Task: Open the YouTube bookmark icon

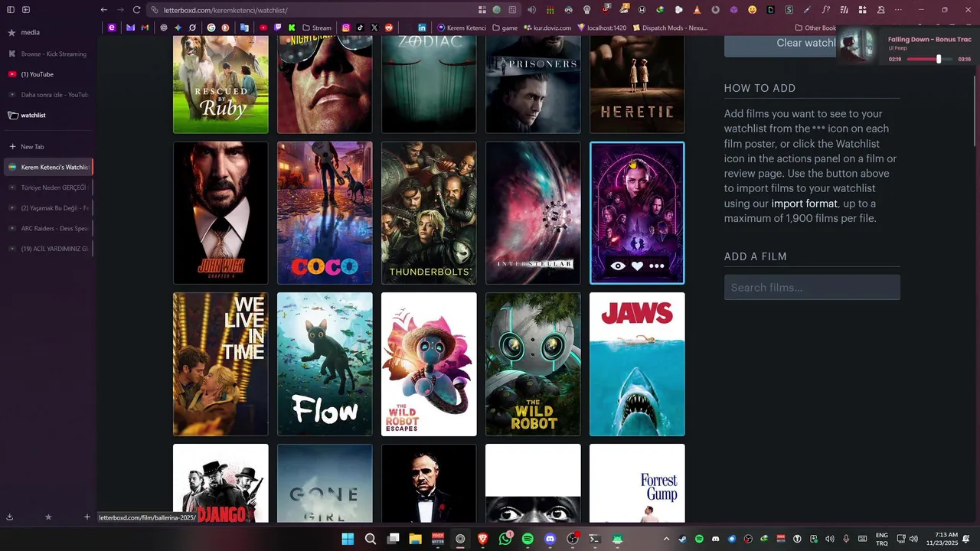Action: click(x=263, y=28)
